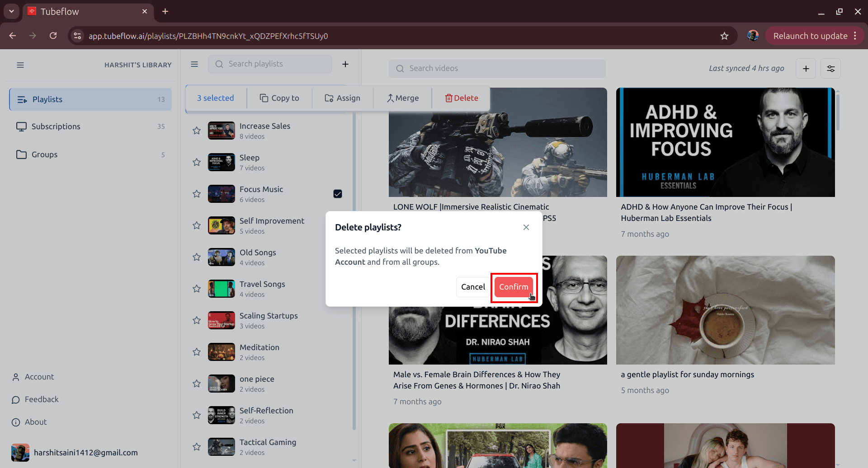This screenshot has height=468, width=868.
Task: Open the browser tab search dropdown
Action: [x=11, y=11]
